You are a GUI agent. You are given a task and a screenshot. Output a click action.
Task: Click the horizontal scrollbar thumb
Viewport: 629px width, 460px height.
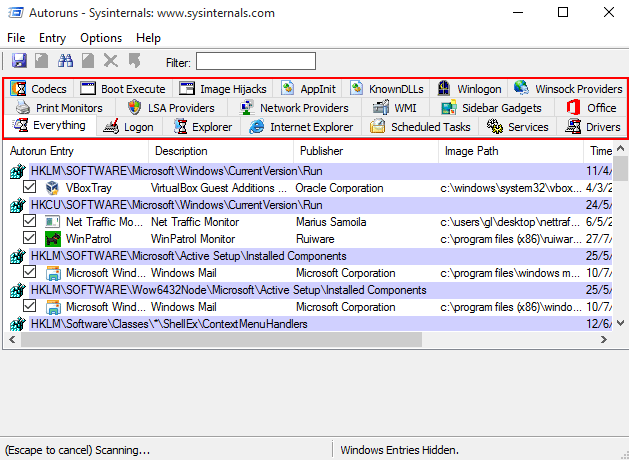[x=221, y=340]
